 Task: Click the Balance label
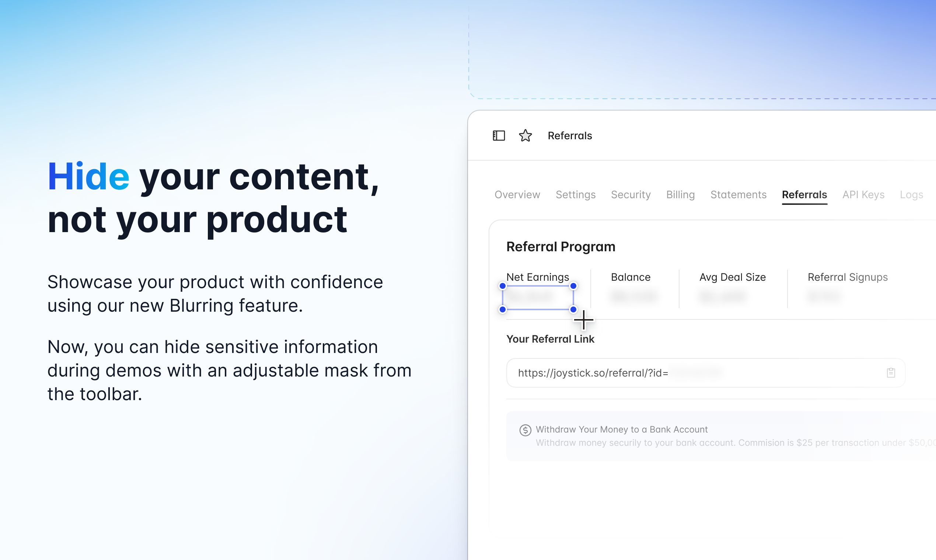[630, 277]
